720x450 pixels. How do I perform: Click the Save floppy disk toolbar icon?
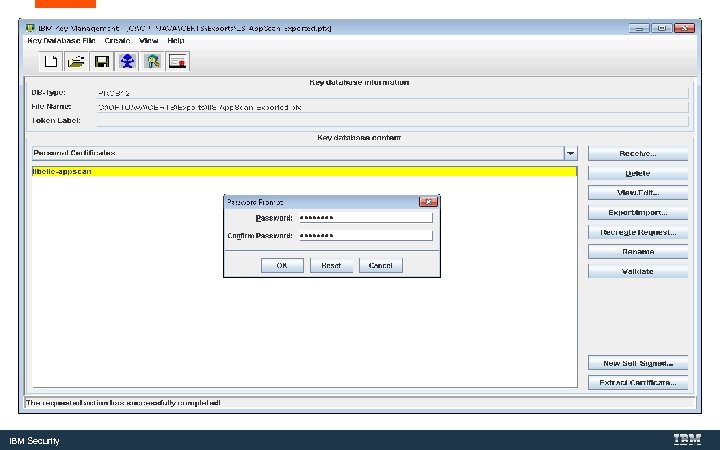(101, 61)
